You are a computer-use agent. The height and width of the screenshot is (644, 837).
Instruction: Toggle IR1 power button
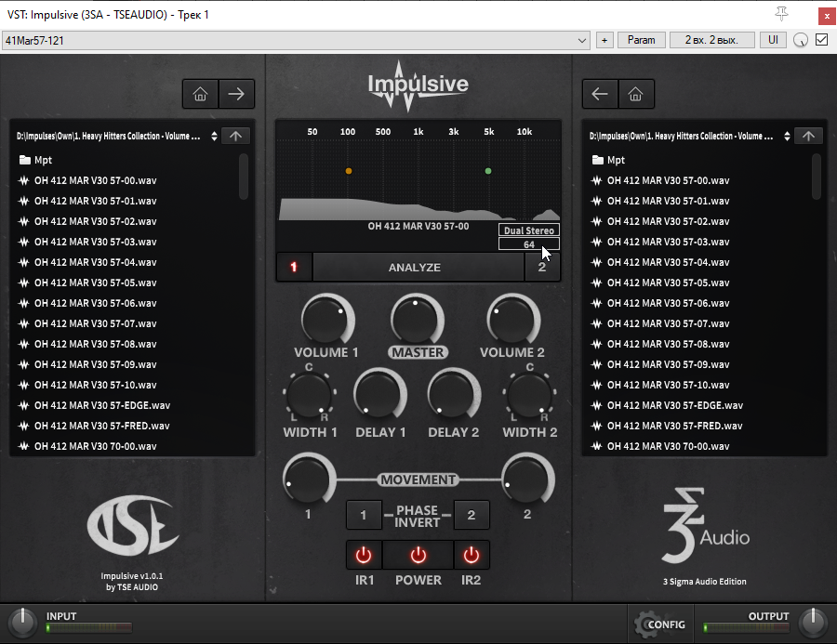coord(364,555)
